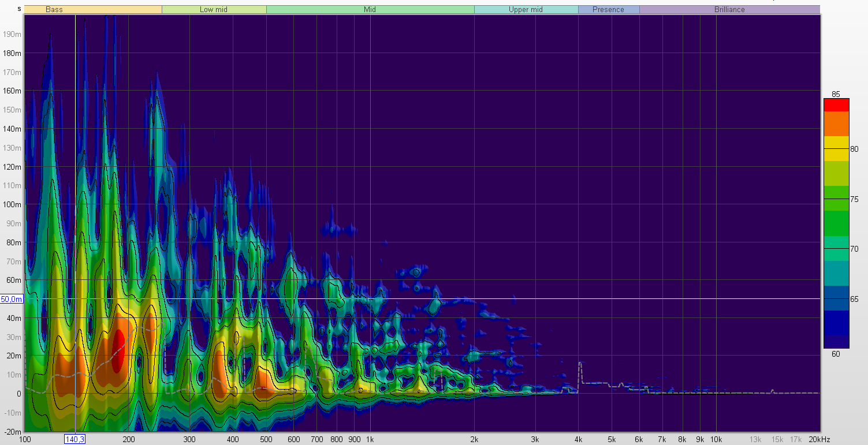Click the yellow band of the color scale
Screen dimensions: 868x445
[x=836, y=148]
